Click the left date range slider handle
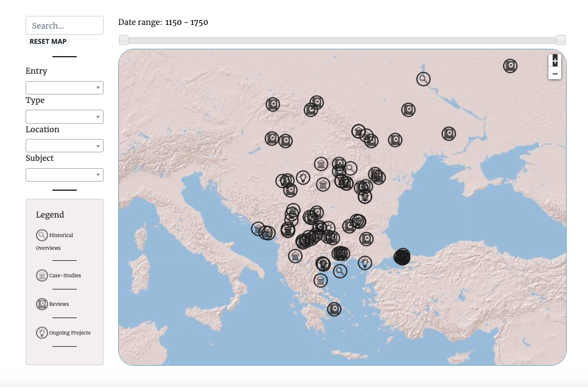Viewport: 588px width, 387px height. pos(124,40)
